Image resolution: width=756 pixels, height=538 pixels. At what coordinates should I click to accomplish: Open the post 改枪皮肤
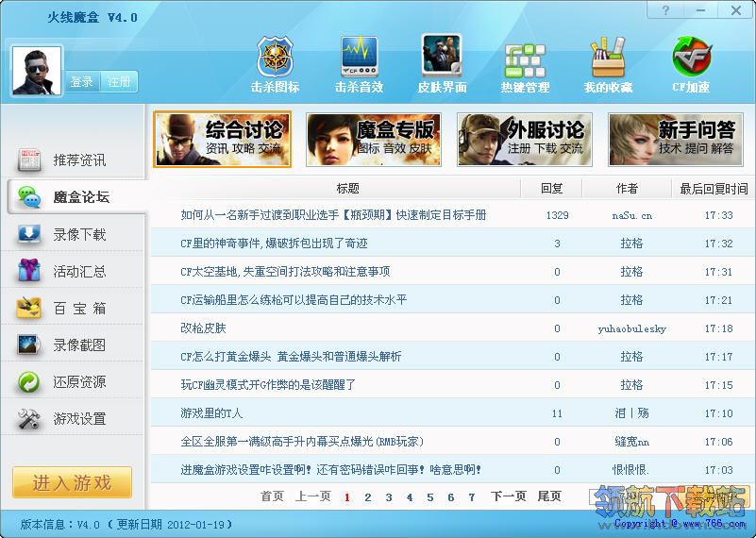pos(203,328)
